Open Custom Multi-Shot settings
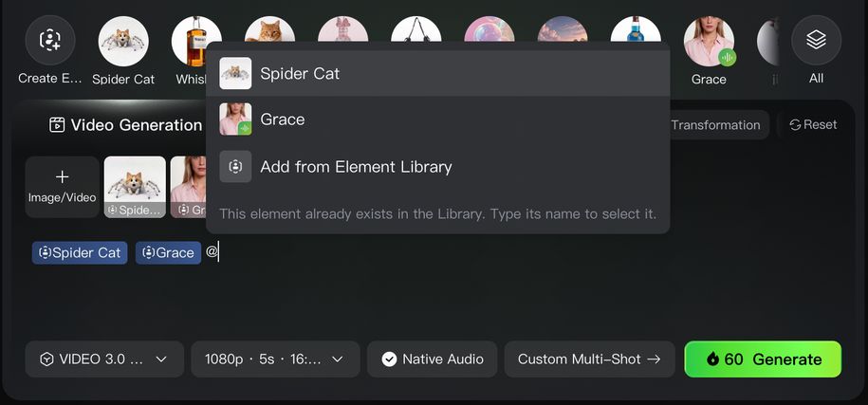 [x=589, y=359]
